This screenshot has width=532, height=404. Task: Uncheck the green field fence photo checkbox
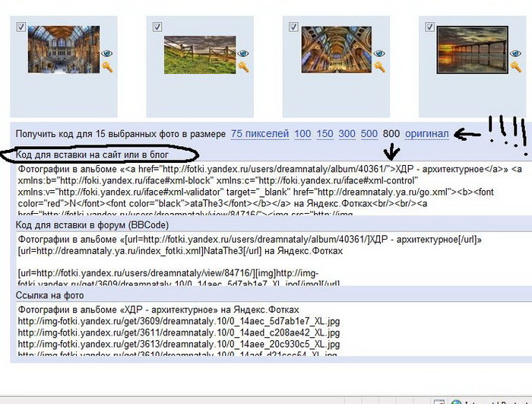[x=157, y=27]
